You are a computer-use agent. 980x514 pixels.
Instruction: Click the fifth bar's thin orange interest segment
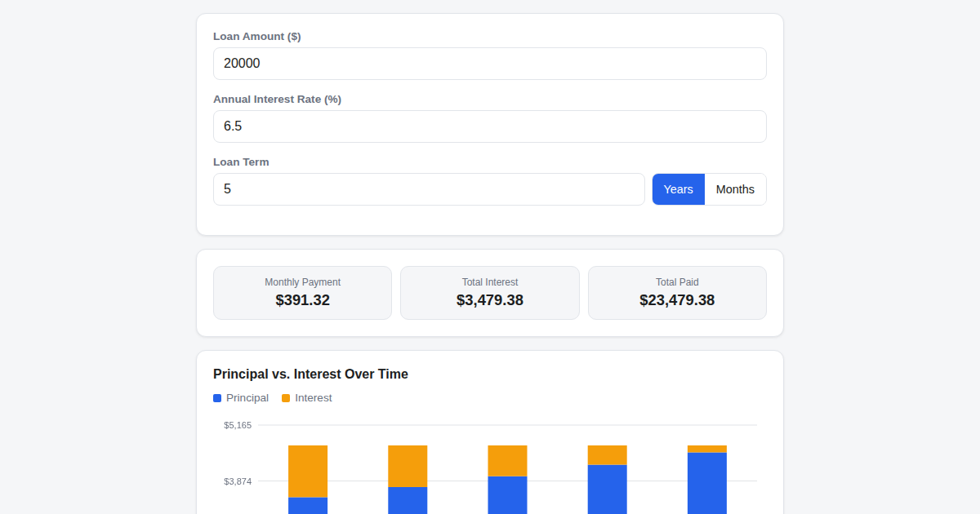point(707,449)
